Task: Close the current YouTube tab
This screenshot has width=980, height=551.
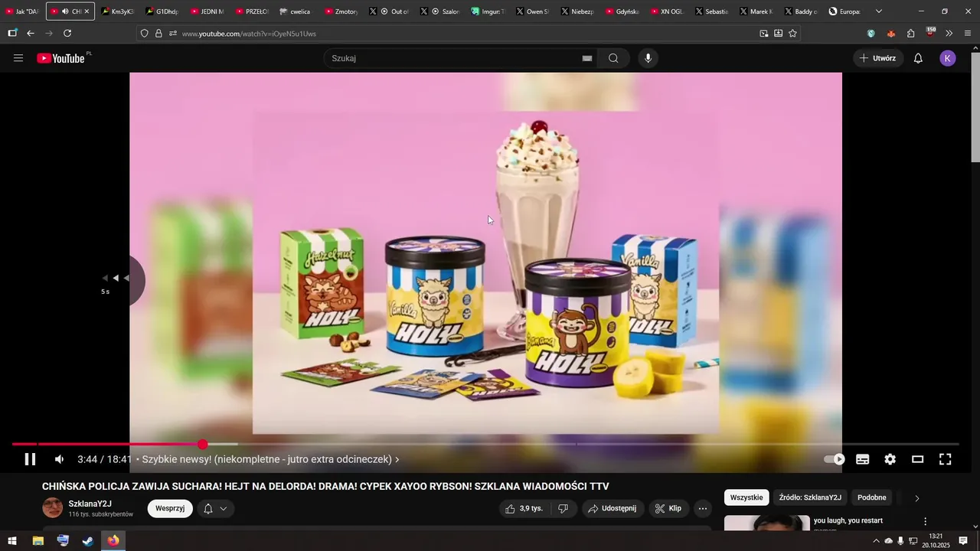Action: click(87, 11)
